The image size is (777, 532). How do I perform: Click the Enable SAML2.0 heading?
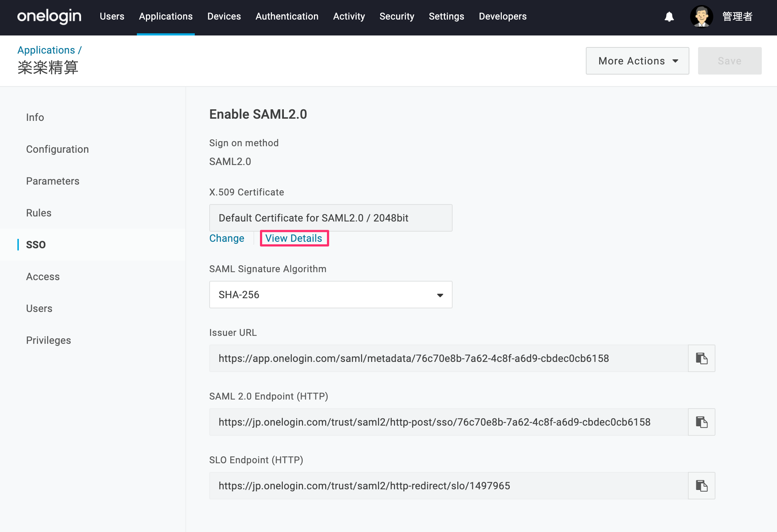pyautogui.click(x=258, y=114)
